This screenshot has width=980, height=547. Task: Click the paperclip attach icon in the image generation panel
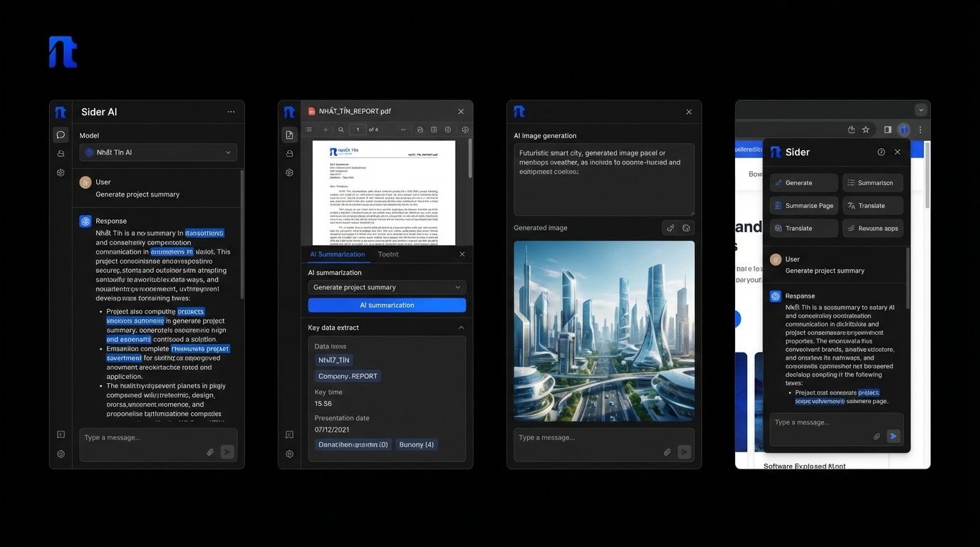point(667,452)
